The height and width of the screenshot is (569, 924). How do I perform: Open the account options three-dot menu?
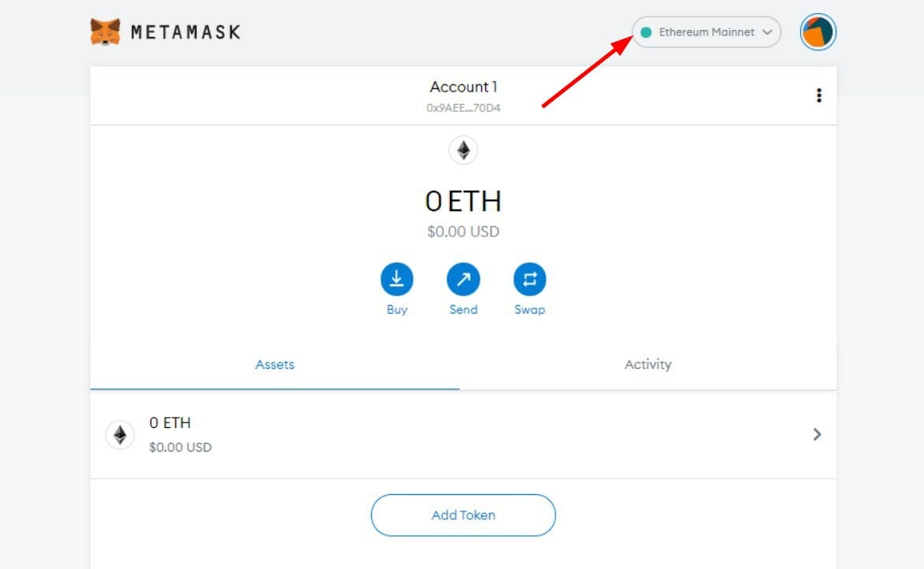[x=819, y=95]
